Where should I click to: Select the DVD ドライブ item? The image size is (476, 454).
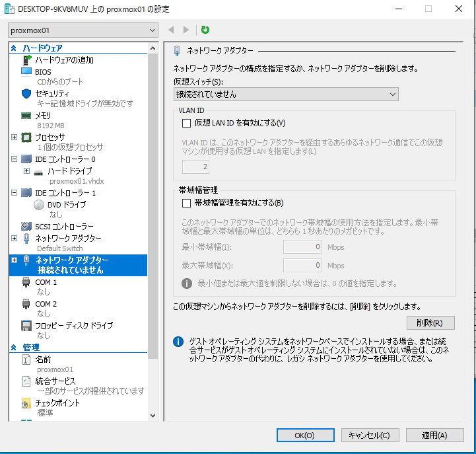coord(65,204)
